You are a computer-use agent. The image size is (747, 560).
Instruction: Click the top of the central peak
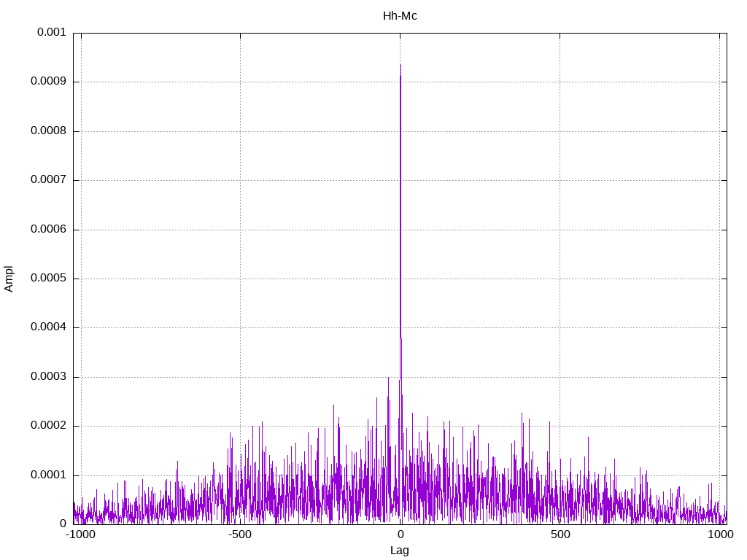click(x=400, y=66)
